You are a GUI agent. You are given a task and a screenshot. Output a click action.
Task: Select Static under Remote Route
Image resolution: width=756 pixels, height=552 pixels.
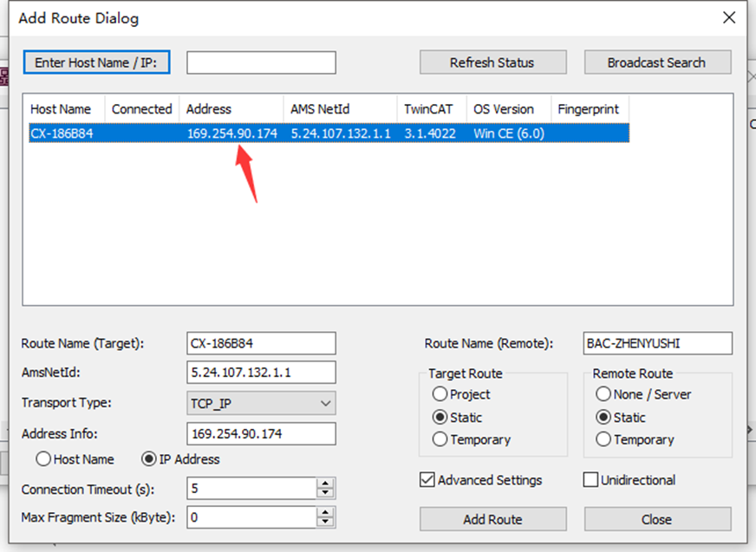621,417
